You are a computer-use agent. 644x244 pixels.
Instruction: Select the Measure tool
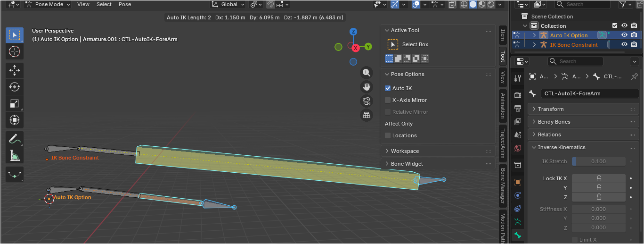click(x=15, y=155)
